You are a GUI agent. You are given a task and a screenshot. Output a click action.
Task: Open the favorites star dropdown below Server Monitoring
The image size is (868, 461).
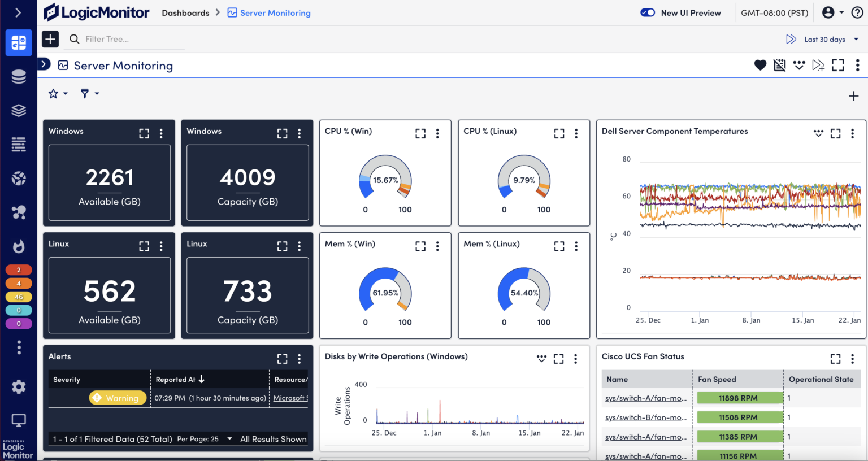coord(57,93)
